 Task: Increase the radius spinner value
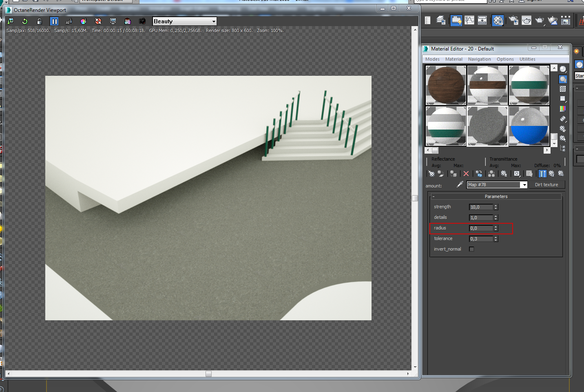pyautogui.click(x=496, y=227)
